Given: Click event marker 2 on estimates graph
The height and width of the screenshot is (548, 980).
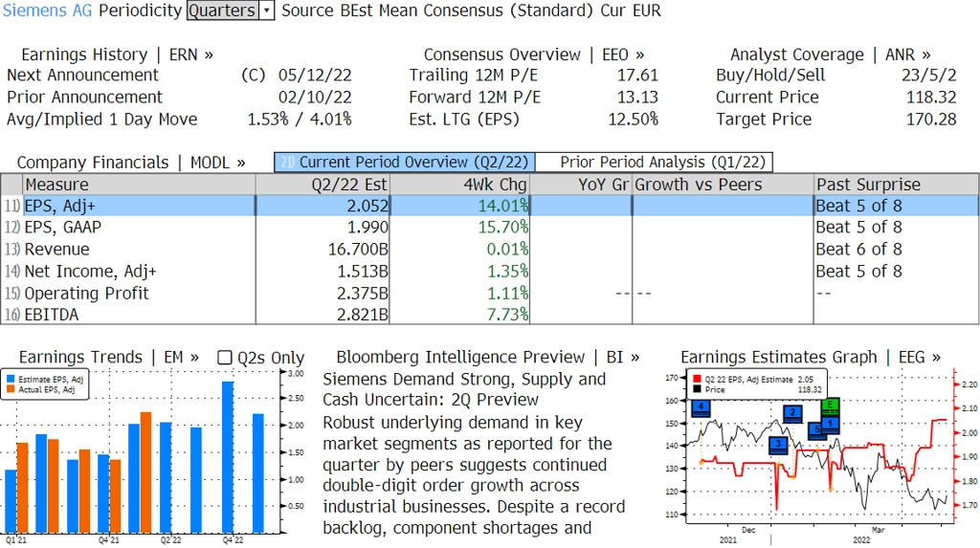Looking at the screenshot, I should pyautogui.click(x=792, y=413).
